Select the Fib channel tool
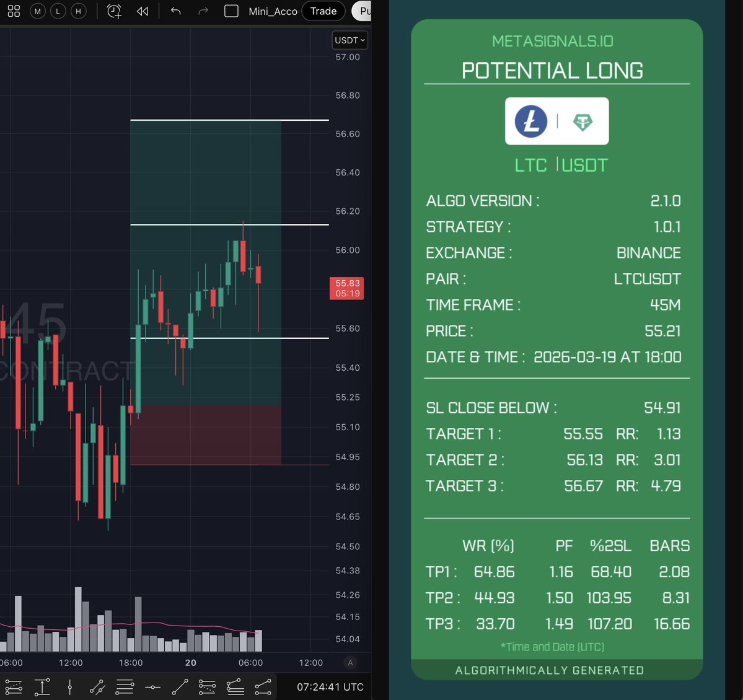This screenshot has height=700, width=743. point(235,687)
